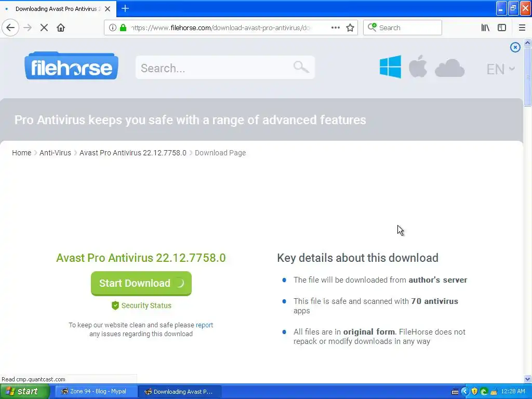
Task: Close the Downloading Avast Pro Antivirus tab
Action: 107,9
